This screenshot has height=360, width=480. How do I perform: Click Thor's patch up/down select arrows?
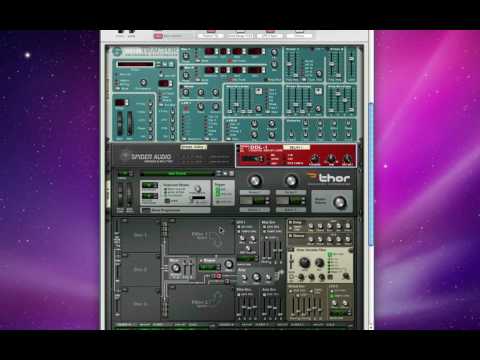219,173
